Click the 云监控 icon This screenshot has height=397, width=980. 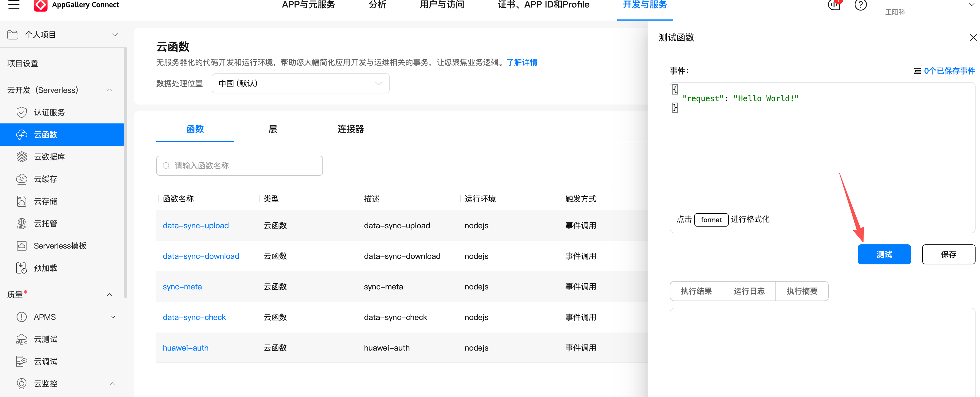(x=22, y=383)
